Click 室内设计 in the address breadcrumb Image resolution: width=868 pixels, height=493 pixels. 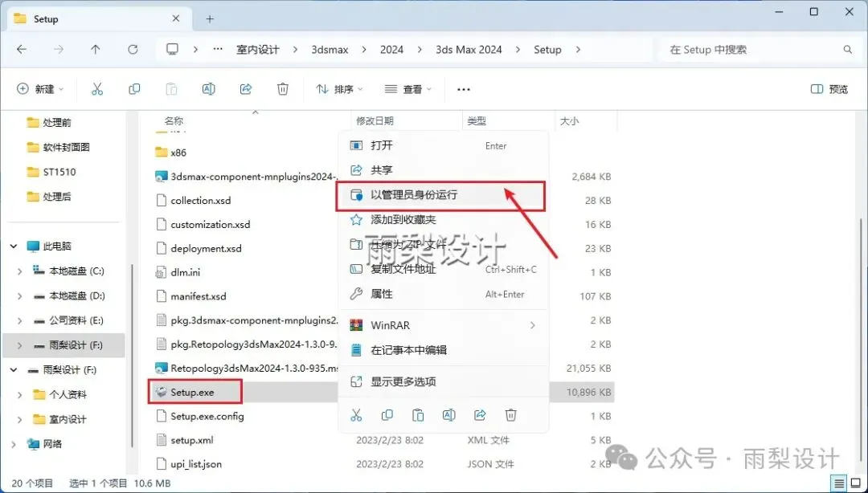point(258,49)
